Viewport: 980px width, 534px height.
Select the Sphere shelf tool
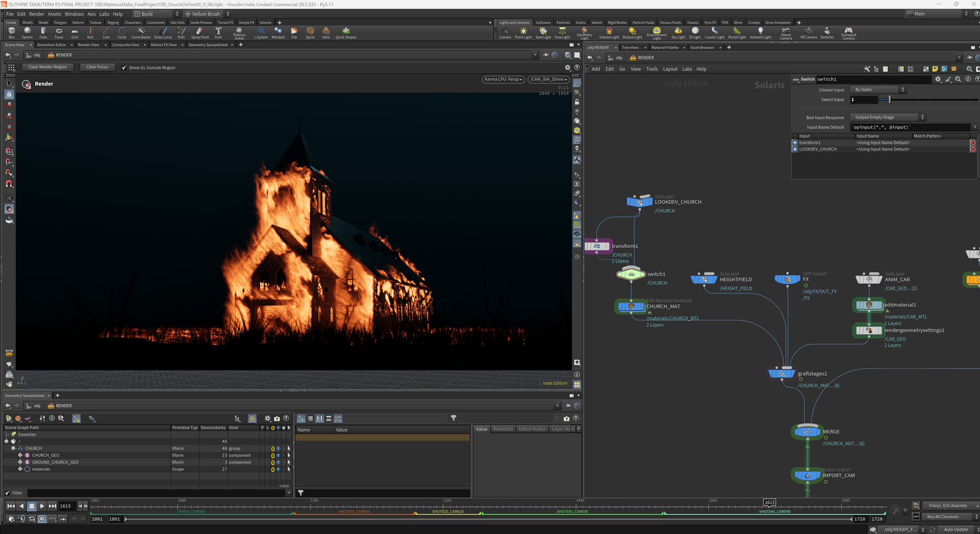coord(27,33)
